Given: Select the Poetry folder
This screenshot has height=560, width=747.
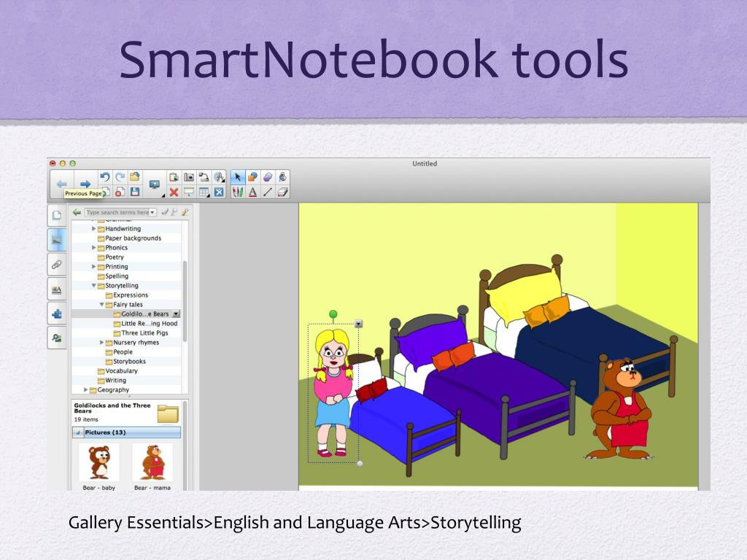Looking at the screenshot, I should pyautogui.click(x=111, y=257).
